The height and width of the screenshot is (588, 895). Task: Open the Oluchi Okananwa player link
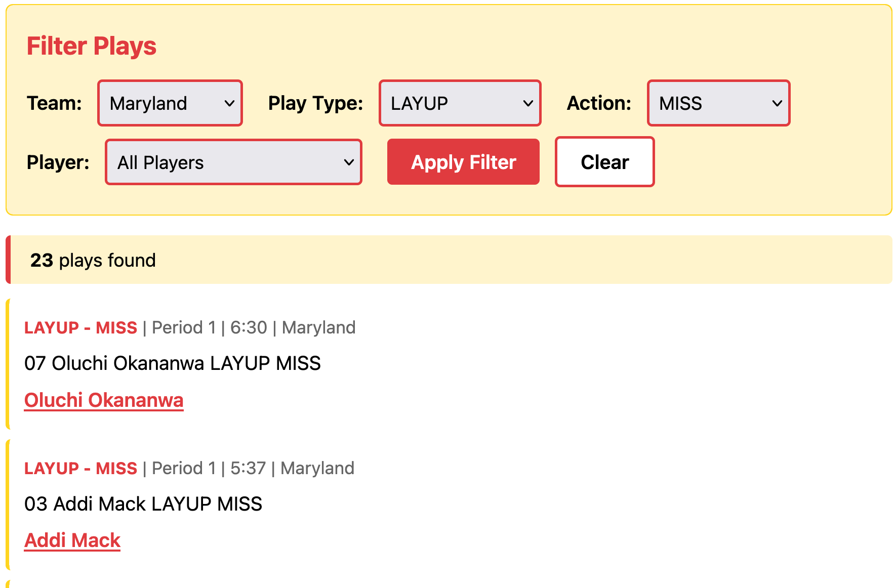pos(104,400)
